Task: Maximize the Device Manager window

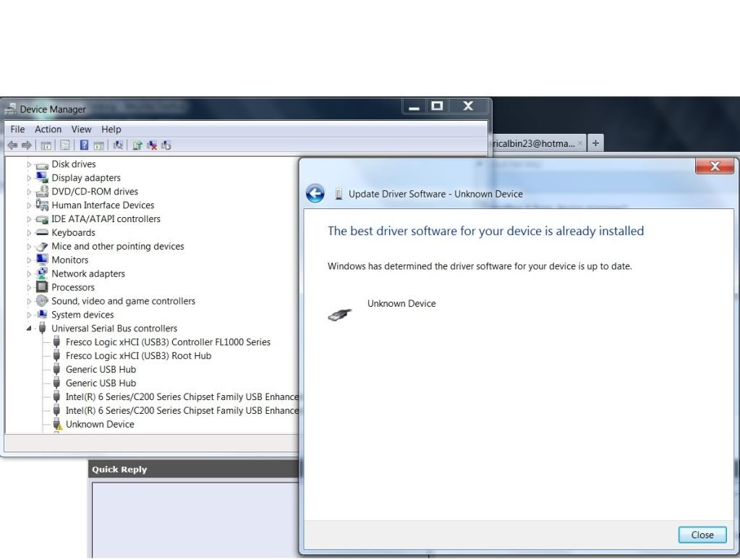Action: [x=437, y=106]
